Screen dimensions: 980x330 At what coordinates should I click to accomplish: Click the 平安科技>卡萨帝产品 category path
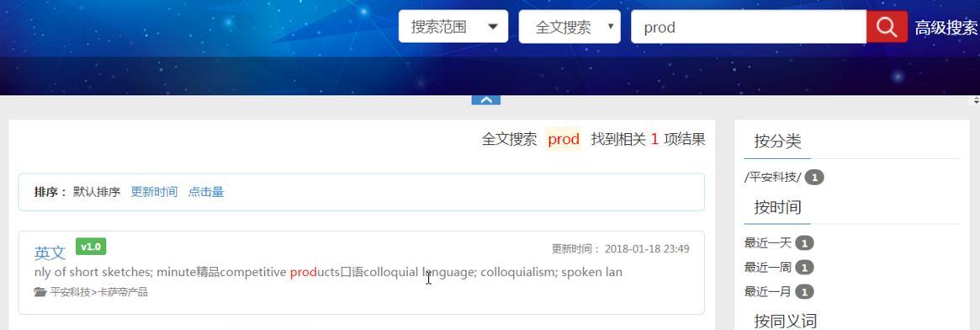tap(98, 292)
